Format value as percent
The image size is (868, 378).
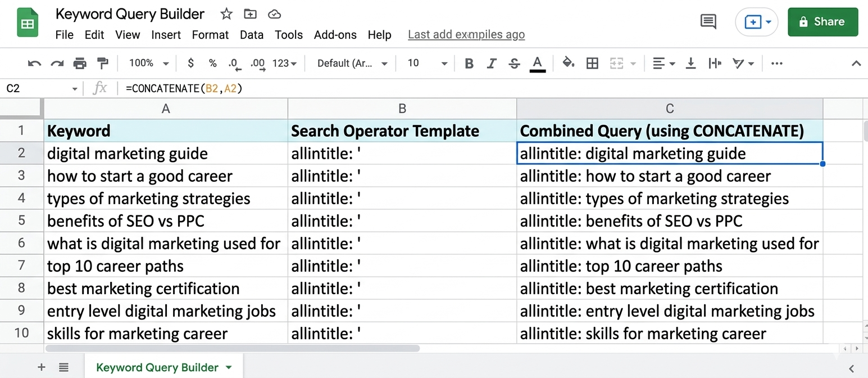[212, 63]
